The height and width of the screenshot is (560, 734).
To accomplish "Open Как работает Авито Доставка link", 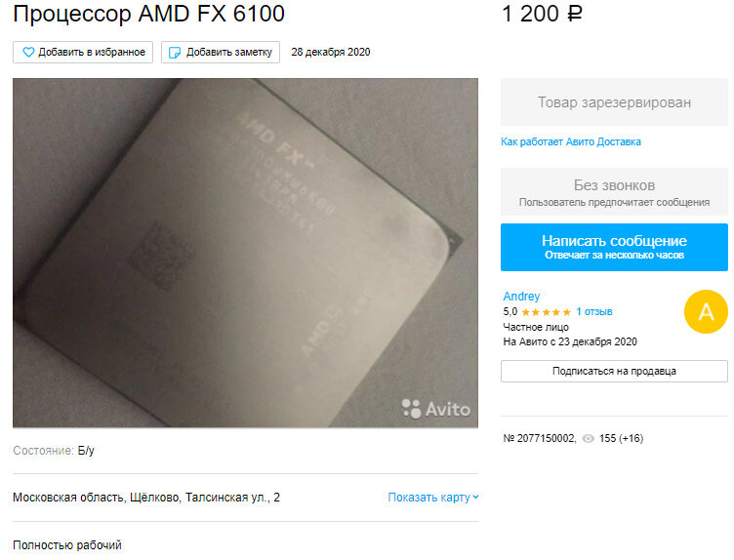I will (x=571, y=141).
